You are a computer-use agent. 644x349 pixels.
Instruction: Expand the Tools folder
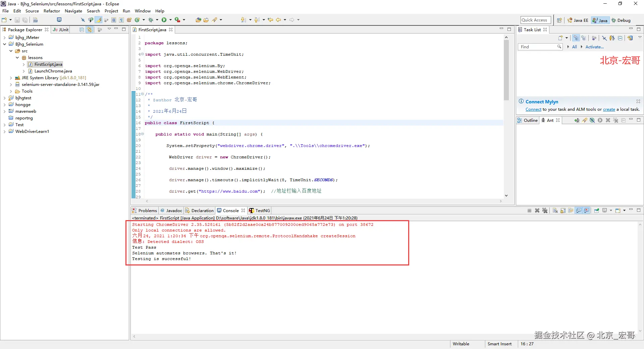pyautogui.click(x=11, y=91)
